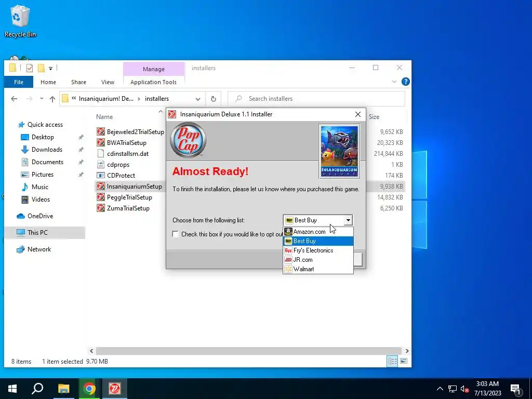532x399 pixels.
Task: Click the PopCap installer taskbar button
Action: (115, 389)
